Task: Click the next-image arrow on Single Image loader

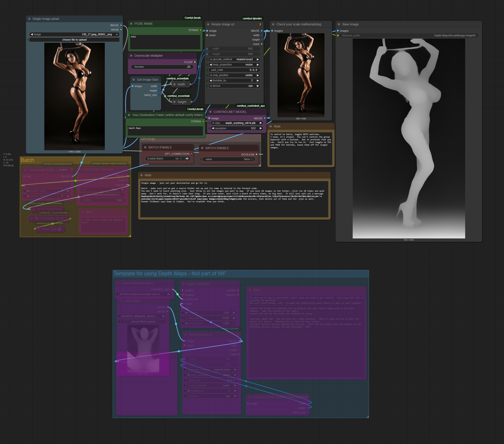Action: (117, 34)
